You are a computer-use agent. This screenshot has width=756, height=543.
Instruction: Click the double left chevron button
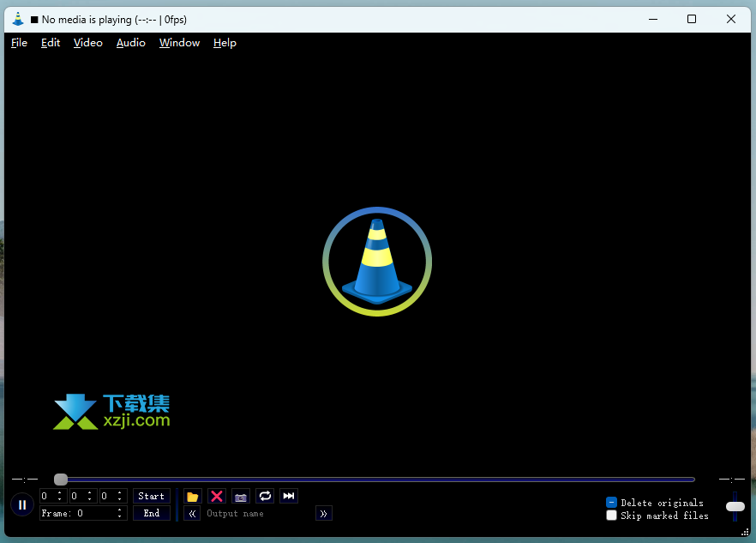(x=192, y=514)
